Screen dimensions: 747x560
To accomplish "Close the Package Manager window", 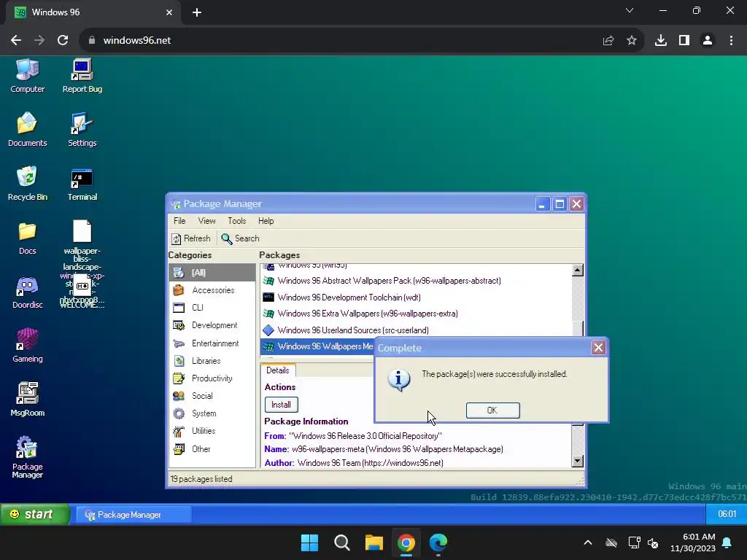I will (576, 204).
